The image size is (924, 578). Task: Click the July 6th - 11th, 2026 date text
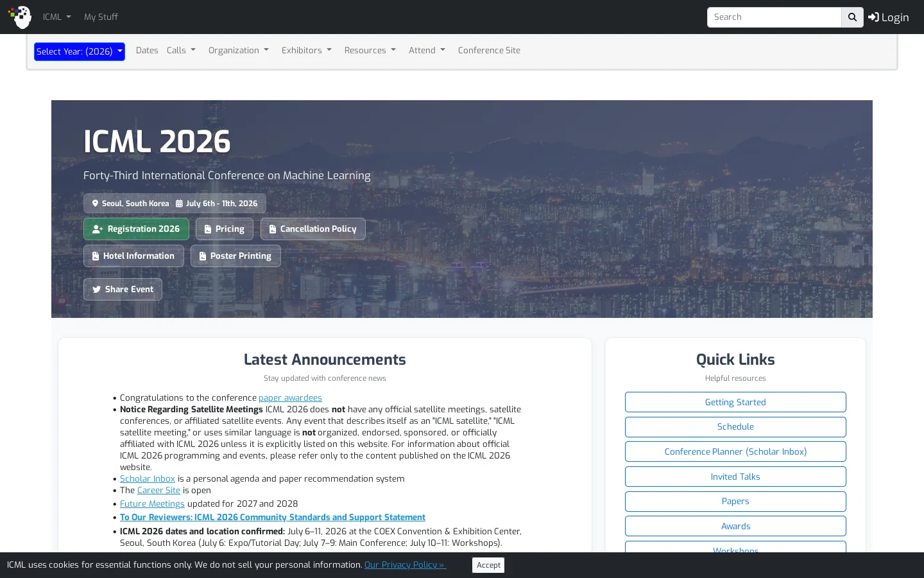pos(222,204)
